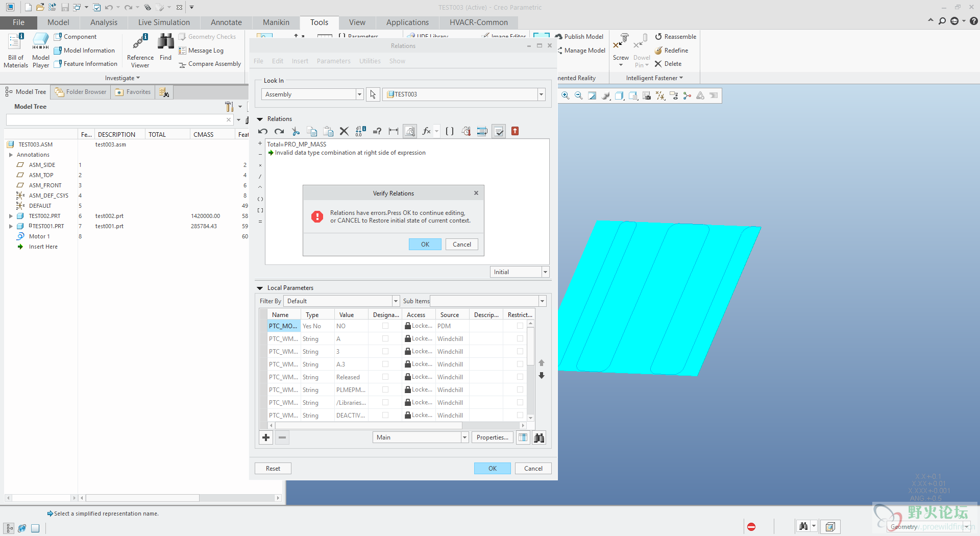Toggle Designate checkbox for PLMEPM row
This screenshot has width=980, height=536.
tap(385, 389)
